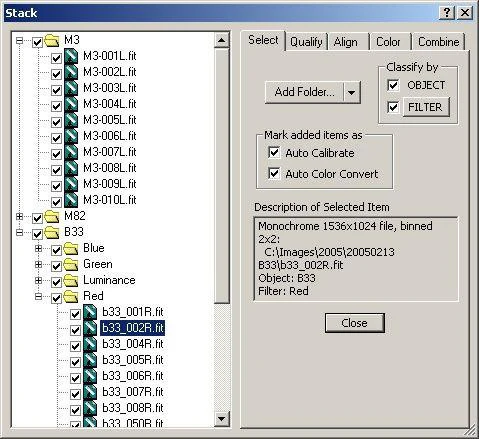This screenshot has width=479, height=439.
Task: Toggle the Auto Color Convert checkbox
Action: 274,173
